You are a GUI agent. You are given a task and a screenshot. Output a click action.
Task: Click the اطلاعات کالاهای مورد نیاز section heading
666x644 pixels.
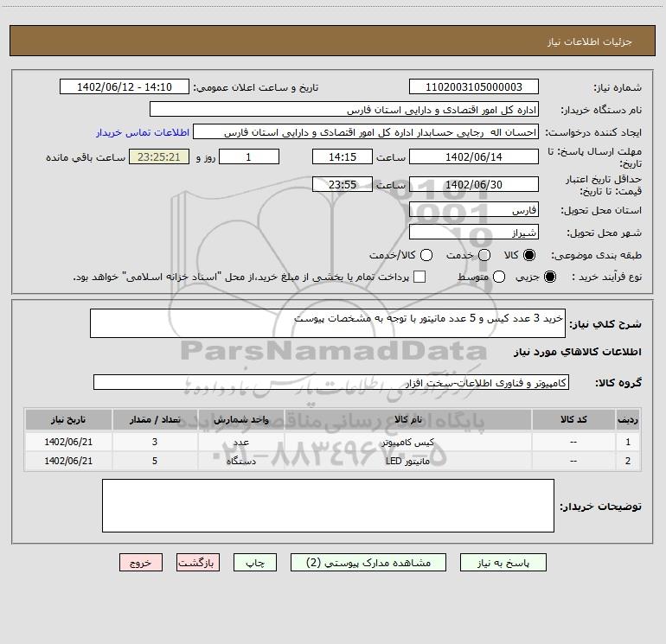click(577, 352)
